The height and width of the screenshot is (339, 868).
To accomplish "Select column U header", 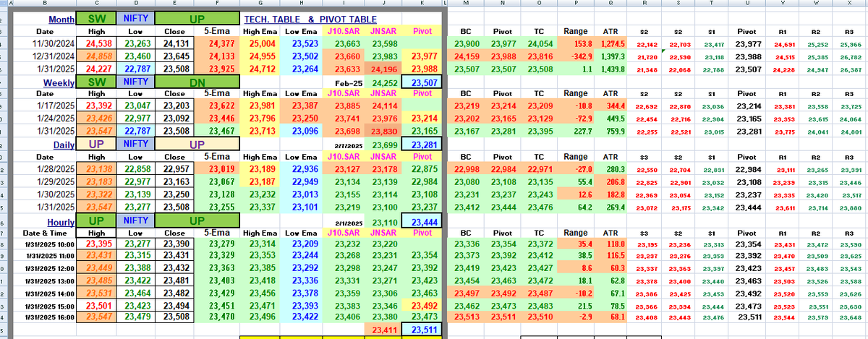I will 747,4.
